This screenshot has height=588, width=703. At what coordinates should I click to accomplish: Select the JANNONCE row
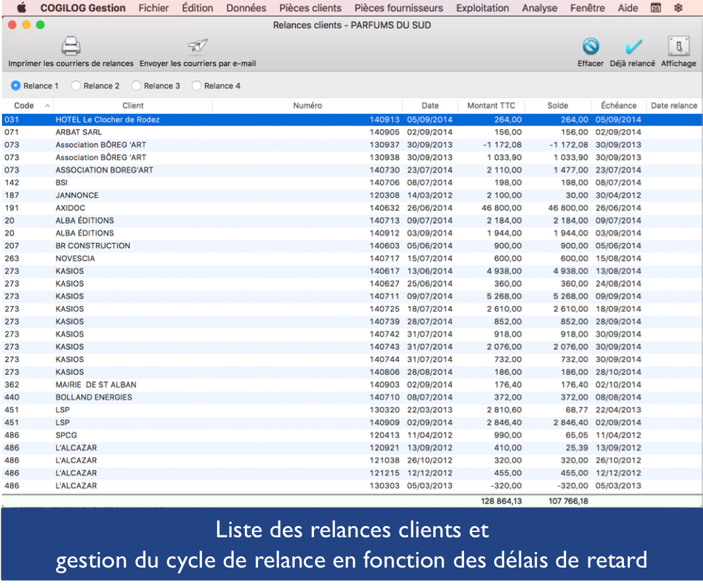[x=351, y=196]
